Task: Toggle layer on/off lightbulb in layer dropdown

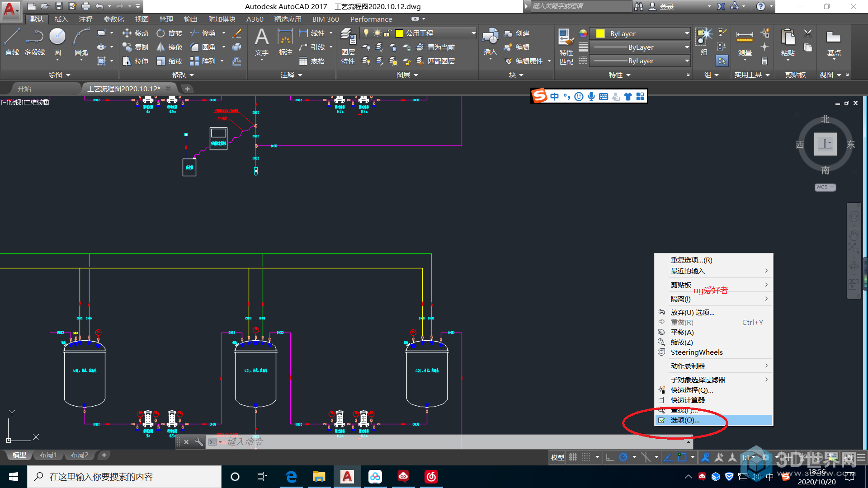Action: coord(366,33)
